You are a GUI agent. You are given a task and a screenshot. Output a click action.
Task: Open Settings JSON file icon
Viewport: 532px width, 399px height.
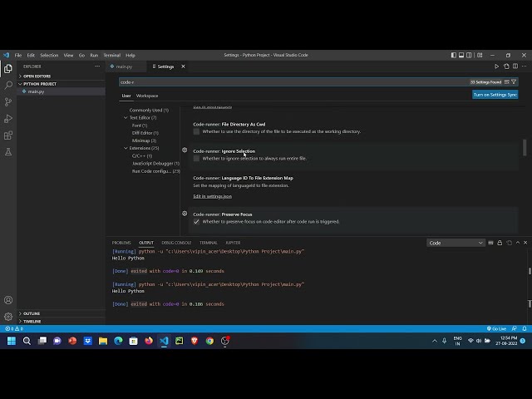506,66
